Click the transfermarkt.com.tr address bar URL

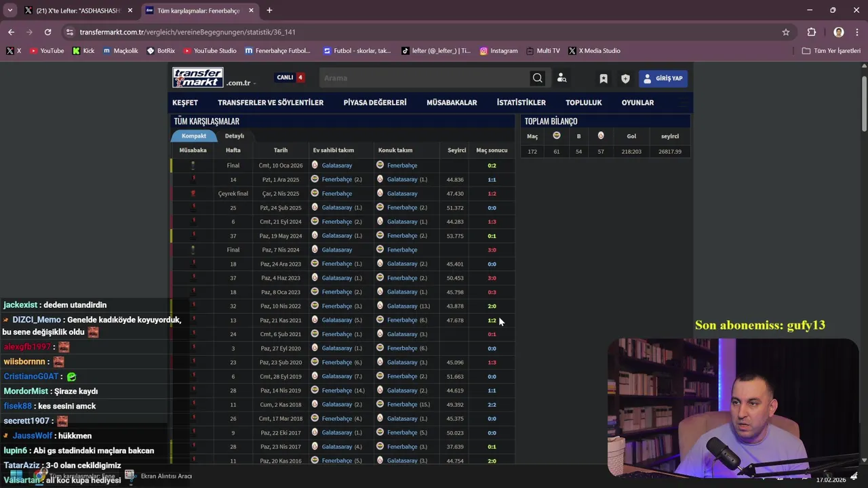pos(187,32)
